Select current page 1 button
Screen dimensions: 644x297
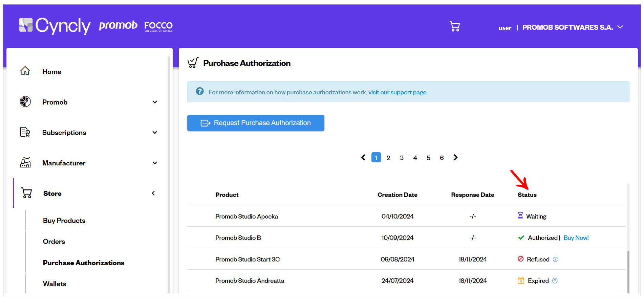coord(376,157)
